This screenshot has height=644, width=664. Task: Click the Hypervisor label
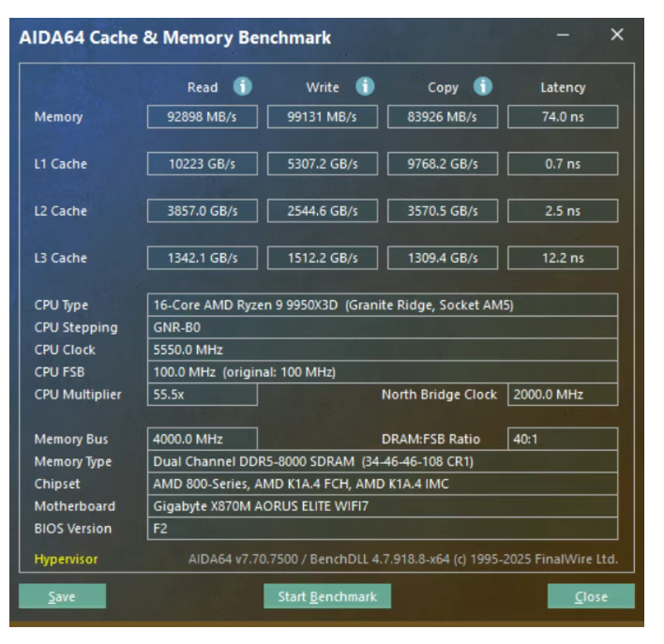(x=66, y=559)
